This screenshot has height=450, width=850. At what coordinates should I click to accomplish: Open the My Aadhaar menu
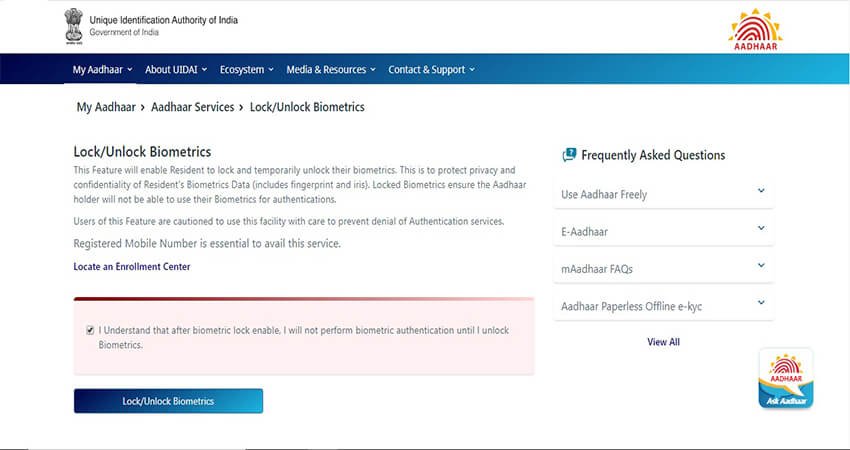click(99, 70)
